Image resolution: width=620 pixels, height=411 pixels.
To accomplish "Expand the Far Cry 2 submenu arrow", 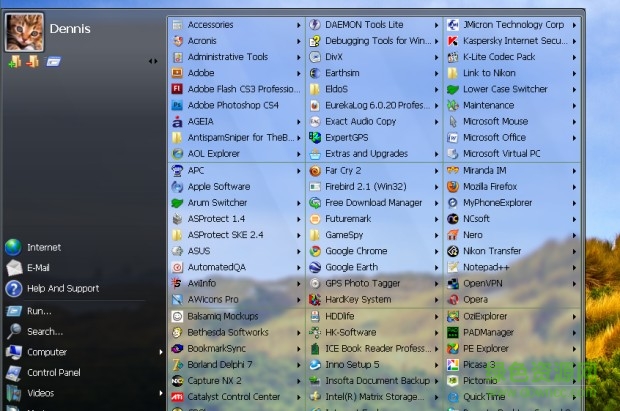I will click(436, 171).
